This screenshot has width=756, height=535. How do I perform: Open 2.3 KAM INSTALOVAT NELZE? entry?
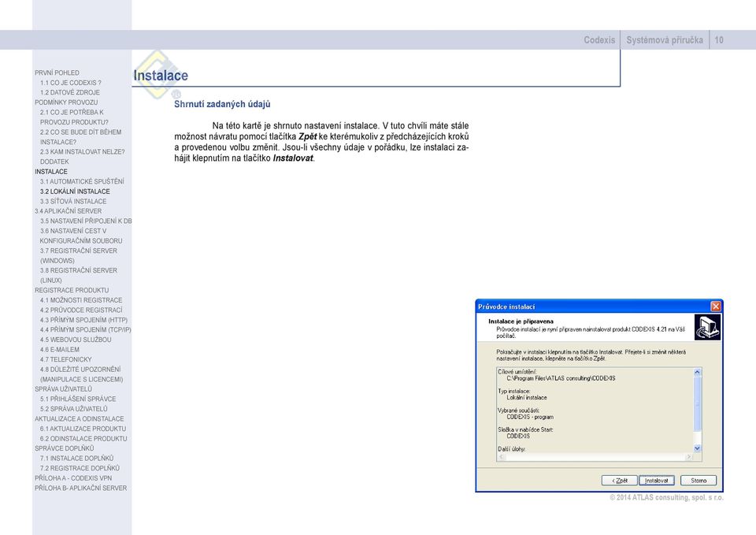(x=83, y=151)
